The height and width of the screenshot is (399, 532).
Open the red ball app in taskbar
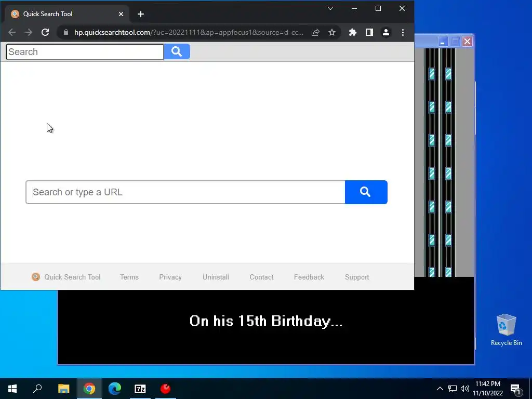pos(166,389)
